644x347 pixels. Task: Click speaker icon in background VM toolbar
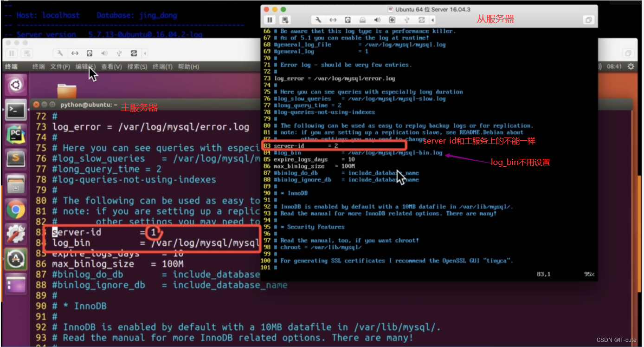(x=104, y=53)
